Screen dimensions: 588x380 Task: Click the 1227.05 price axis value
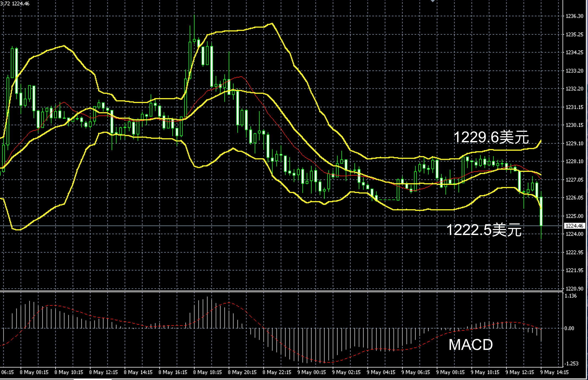pyautogui.click(x=574, y=180)
